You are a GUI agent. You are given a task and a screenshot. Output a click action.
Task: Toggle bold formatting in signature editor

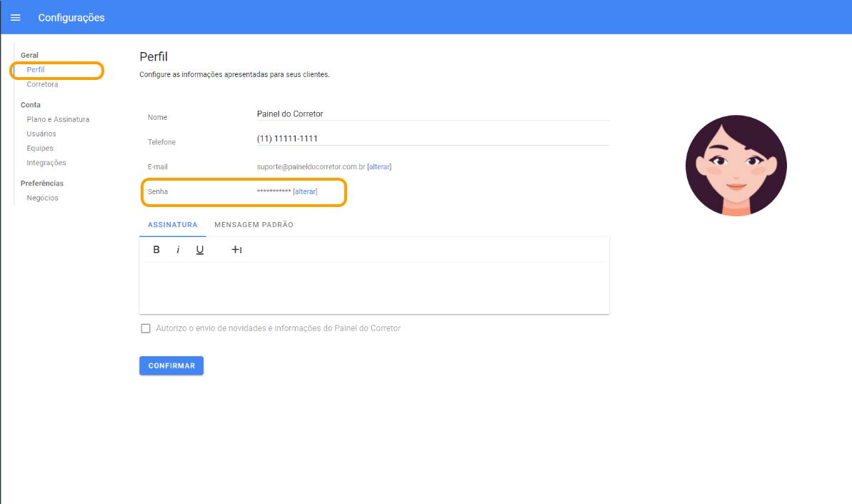156,250
